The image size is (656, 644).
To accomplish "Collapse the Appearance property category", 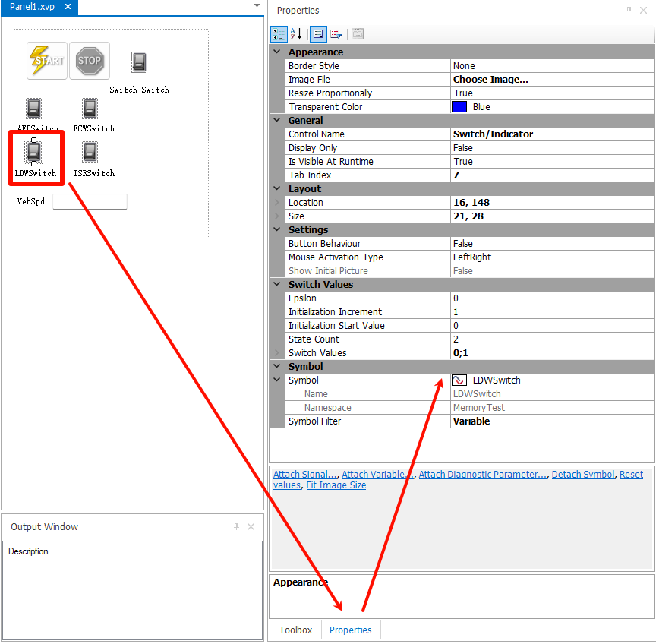I will [x=277, y=52].
